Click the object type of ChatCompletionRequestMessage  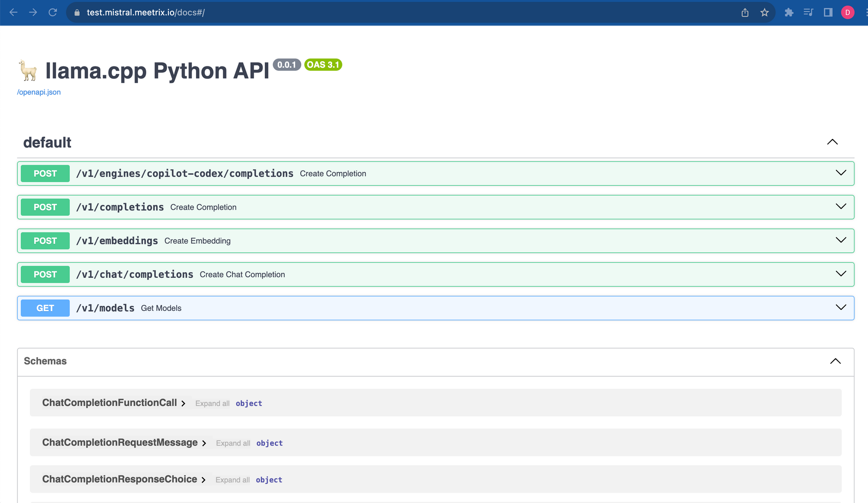coord(270,443)
